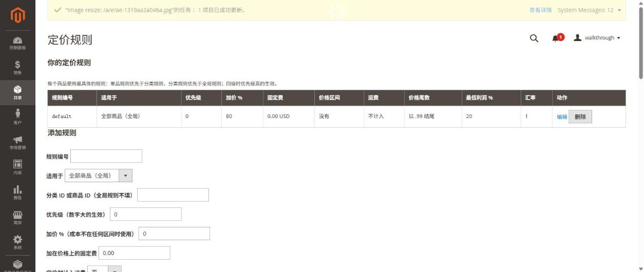
Task: Click 删除 button for default rule
Action: click(x=580, y=116)
